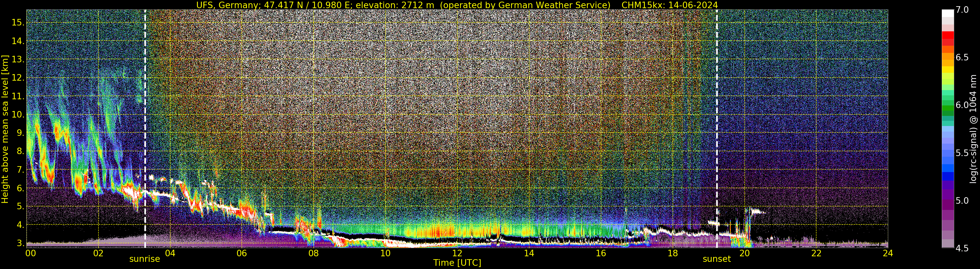Viewport: 980px width, 269px height.
Task: Click the time axis tick '22'
Action: pos(816,253)
